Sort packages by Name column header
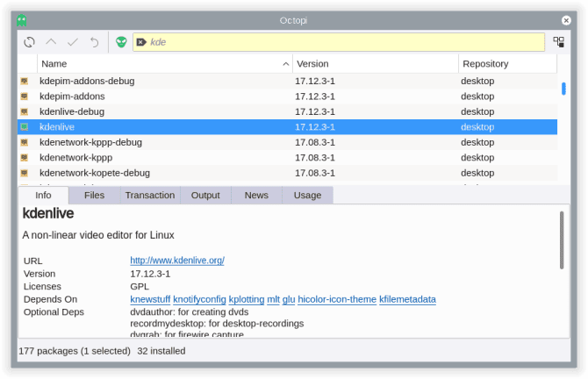588x379 pixels. point(165,64)
